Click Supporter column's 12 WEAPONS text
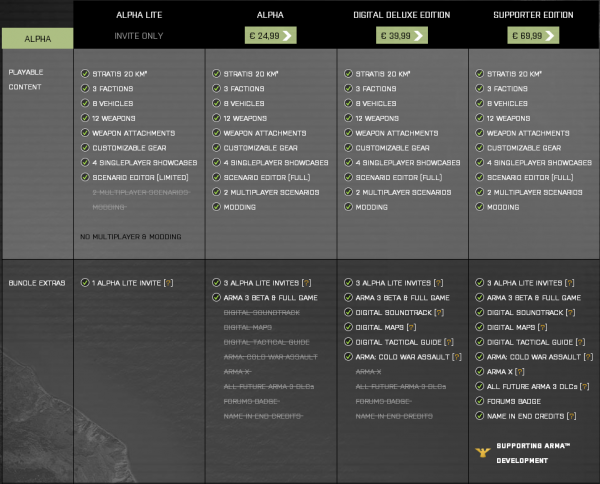 [x=509, y=119]
